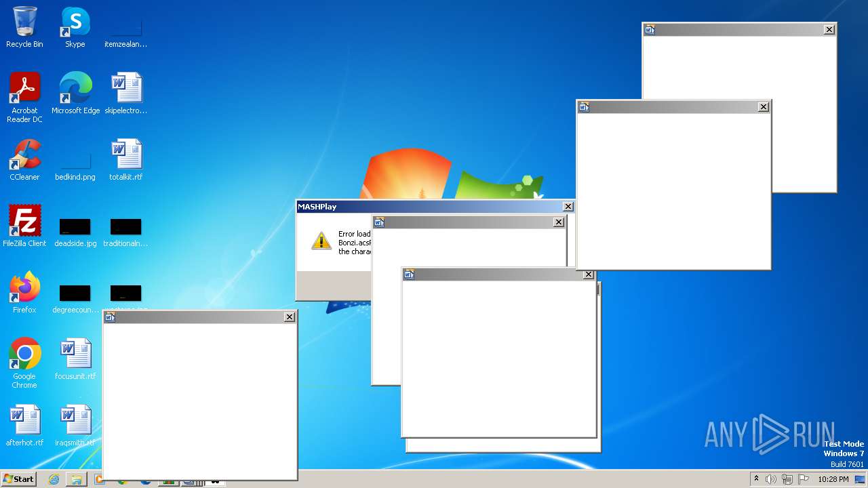Close the MASHPlay error dialog
The height and width of the screenshot is (488, 868).
click(x=568, y=207)
